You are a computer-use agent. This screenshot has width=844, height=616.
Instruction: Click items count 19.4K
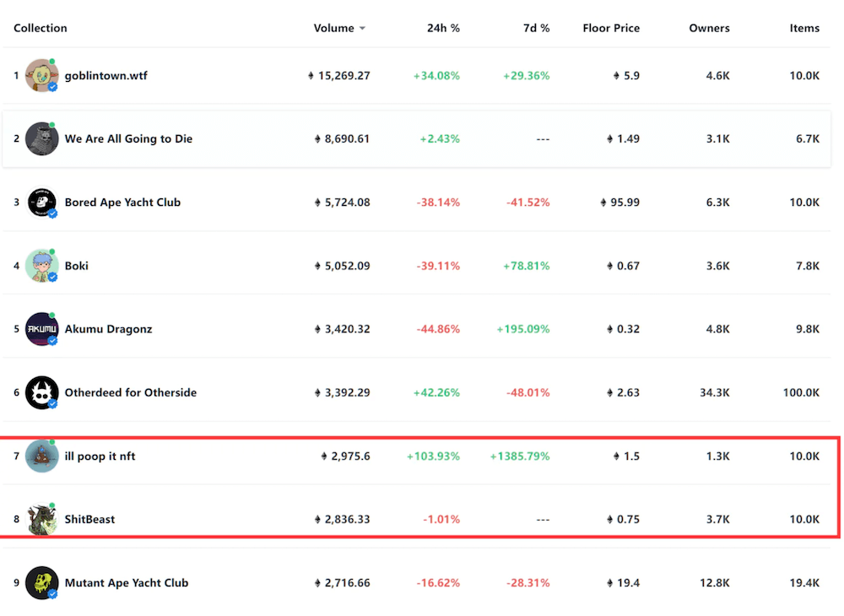point(804,582)
